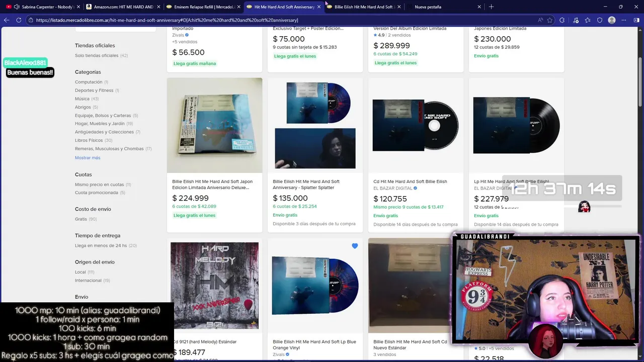Open the Lp Hit Me Hard And Soft thumbnail
This screenshot has height=362, width=644.
(x=517, y=125)
